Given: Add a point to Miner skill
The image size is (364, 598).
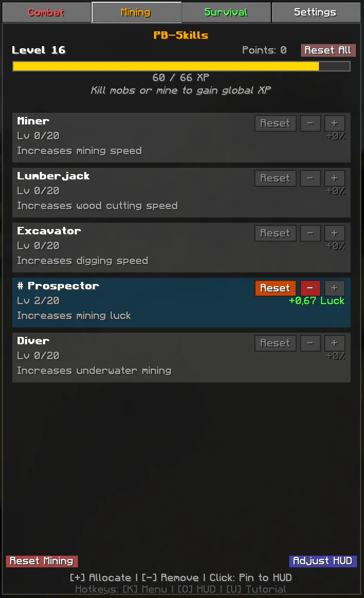Looking at the screenshot, I should coord(334,123).
